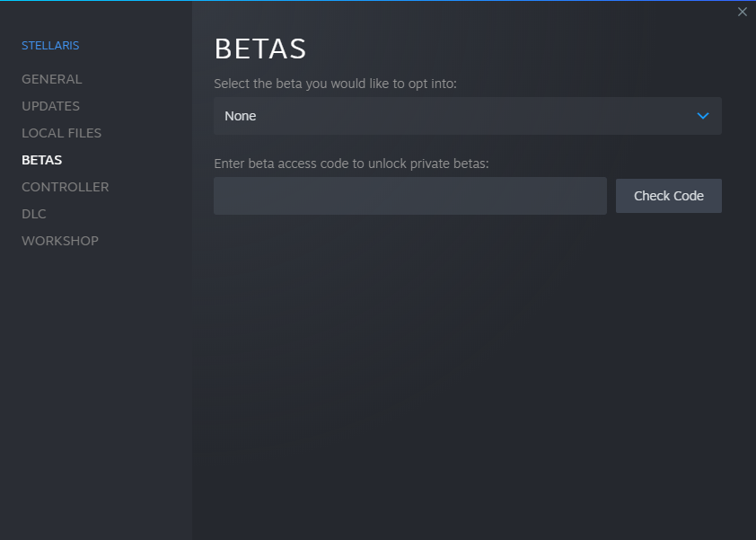Show the DLC section
Viewport: 756px width, 540px height.
(x=34, y=214)
